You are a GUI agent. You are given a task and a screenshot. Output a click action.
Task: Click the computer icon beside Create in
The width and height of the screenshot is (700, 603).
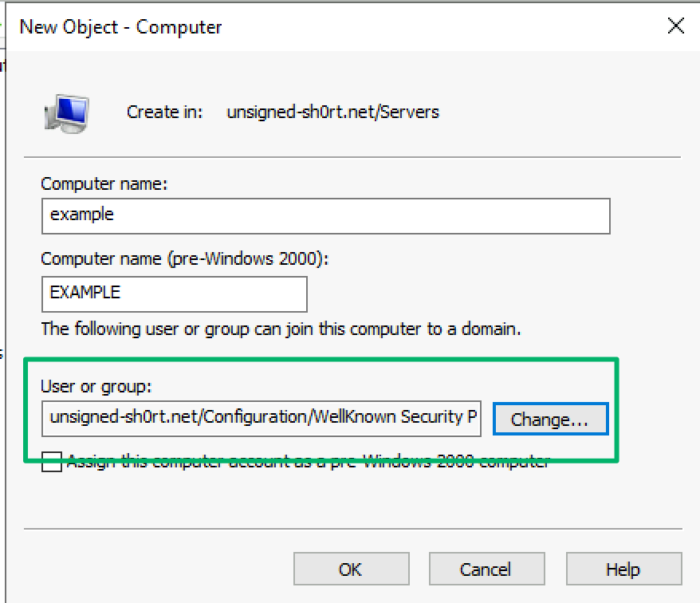pos(66,112)
